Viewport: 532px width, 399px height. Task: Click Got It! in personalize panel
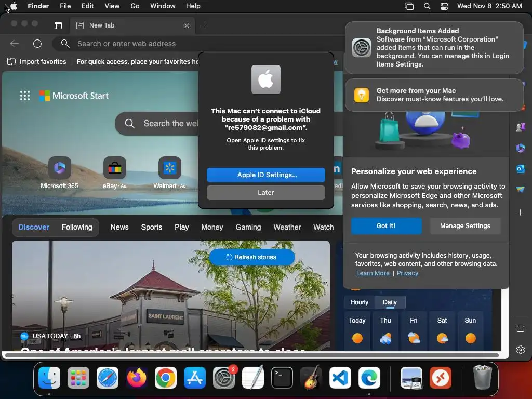pos(386,226)
